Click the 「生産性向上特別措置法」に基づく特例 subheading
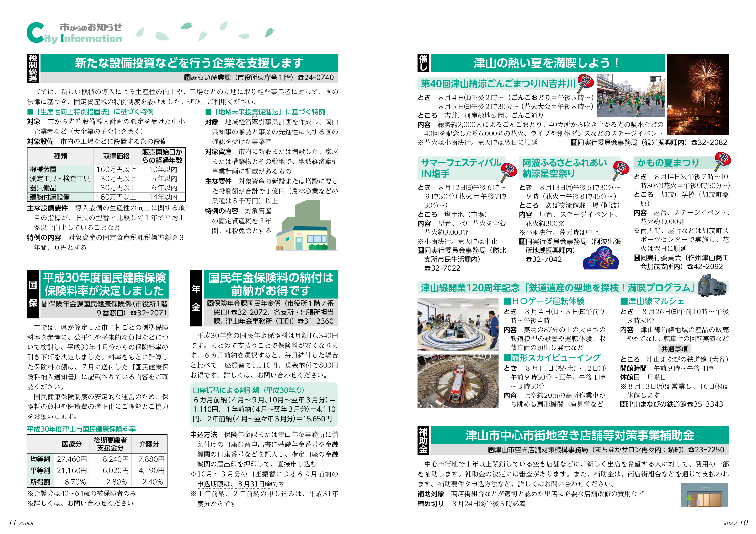Image resolution: width=756 pixels, height=534 pixels. pos(91,112)
